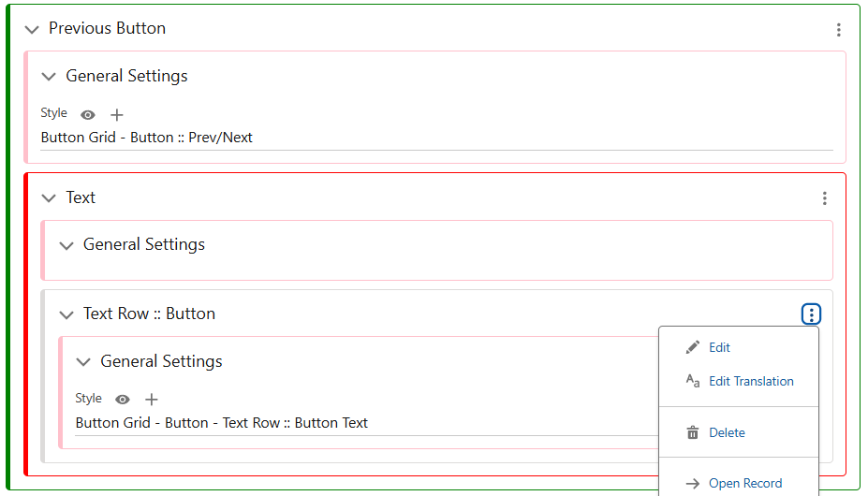Add a style via plus icon in Text Row
The image size is (868, 496).
(x=152, y=399)
